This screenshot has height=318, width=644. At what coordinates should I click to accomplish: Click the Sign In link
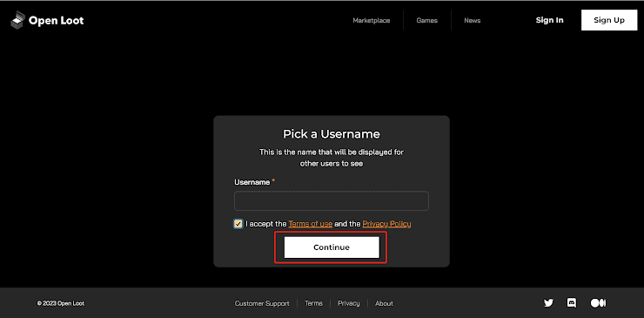click(x=549, y=20)
